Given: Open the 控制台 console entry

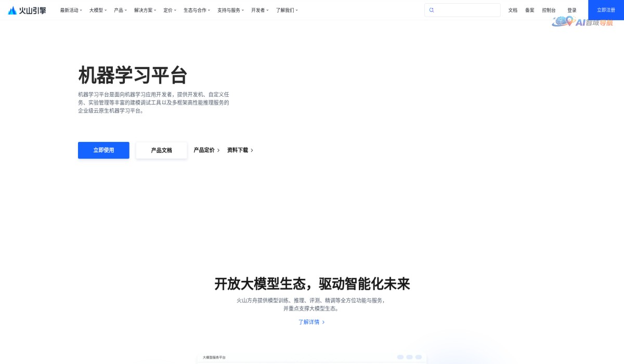Looking at the screenshot, I should coord(549,9).
